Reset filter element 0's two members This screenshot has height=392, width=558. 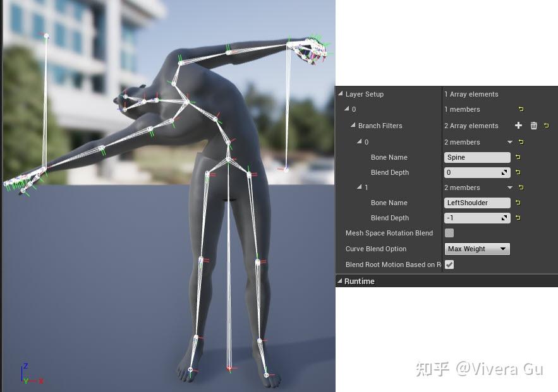coord(520,142)
